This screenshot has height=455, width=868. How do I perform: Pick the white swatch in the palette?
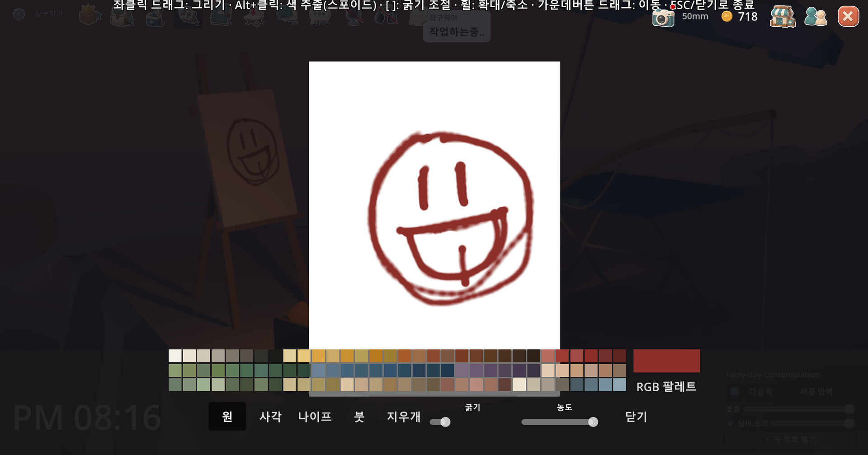pos(175,356)
